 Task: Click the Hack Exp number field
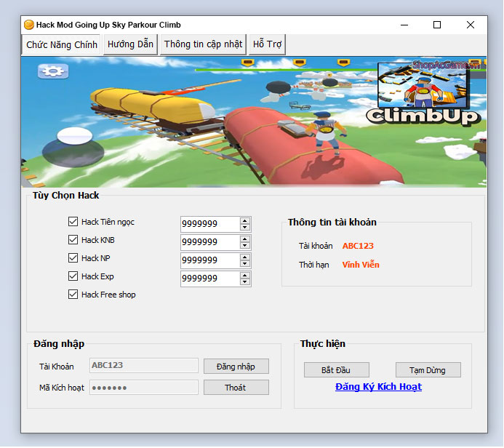[210, 279]
